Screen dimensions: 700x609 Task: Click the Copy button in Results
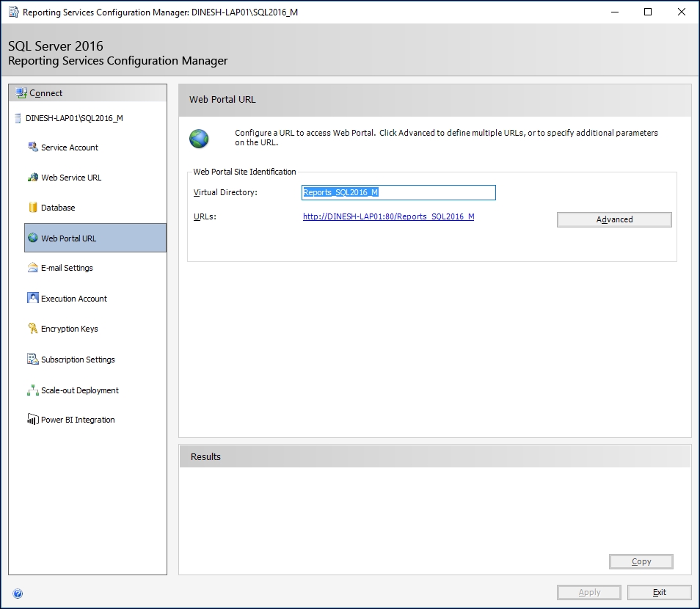[641, 561]
